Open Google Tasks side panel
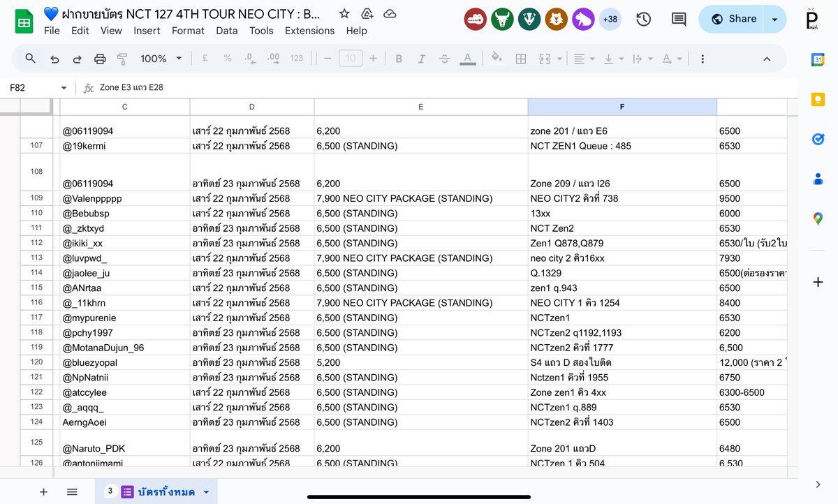This screenshot has width=838, height=504. (818, 140)
